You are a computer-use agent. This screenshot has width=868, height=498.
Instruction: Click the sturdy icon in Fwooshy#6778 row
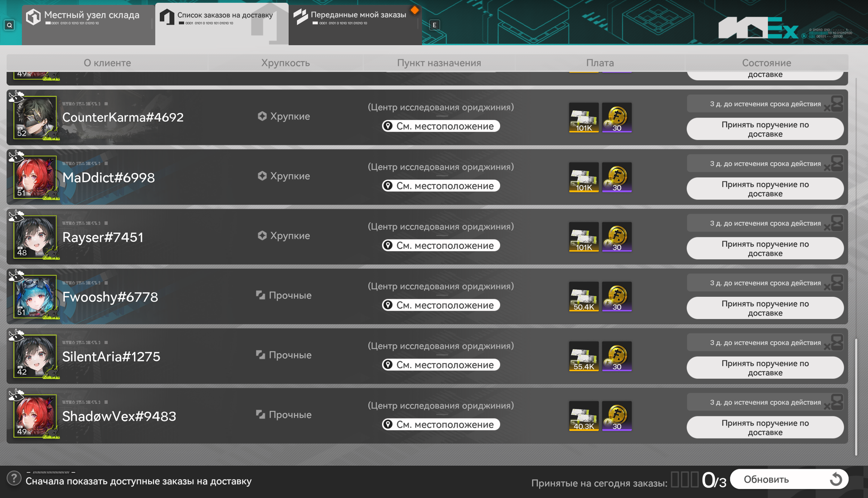click(261, 295)
